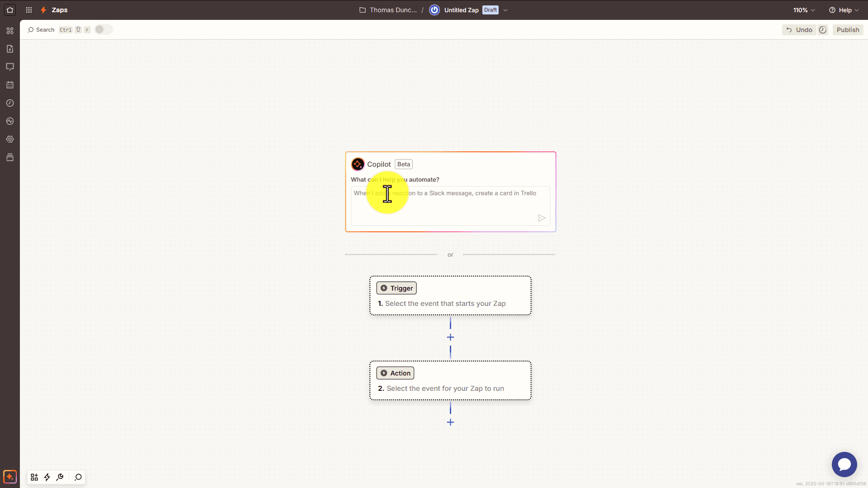Screen dimensions: 868x488
Task: Send the Copilot prompt arrow
Action: [542, 218]
